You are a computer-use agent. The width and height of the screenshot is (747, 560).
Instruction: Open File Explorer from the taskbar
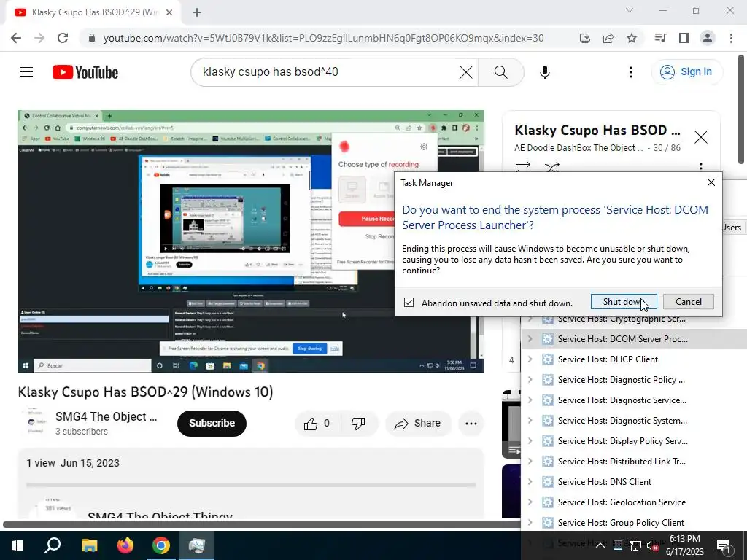[x=89, y=545]
